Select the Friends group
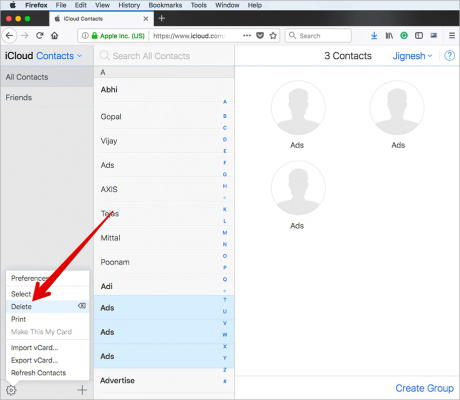 (47, 98)
